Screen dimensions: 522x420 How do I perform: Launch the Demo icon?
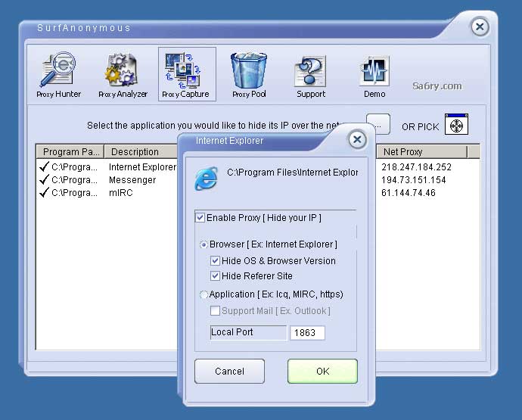[374, 75]
